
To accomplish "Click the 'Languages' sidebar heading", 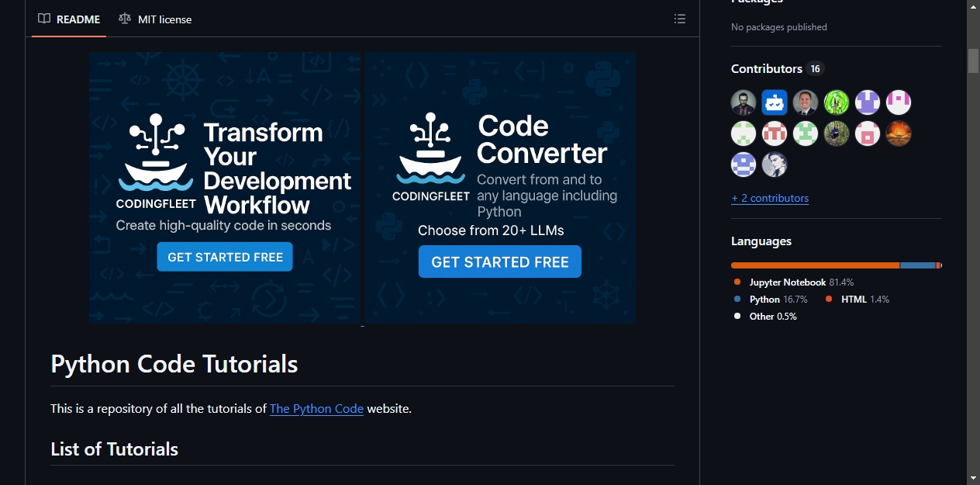I will (x=761, y=241).
